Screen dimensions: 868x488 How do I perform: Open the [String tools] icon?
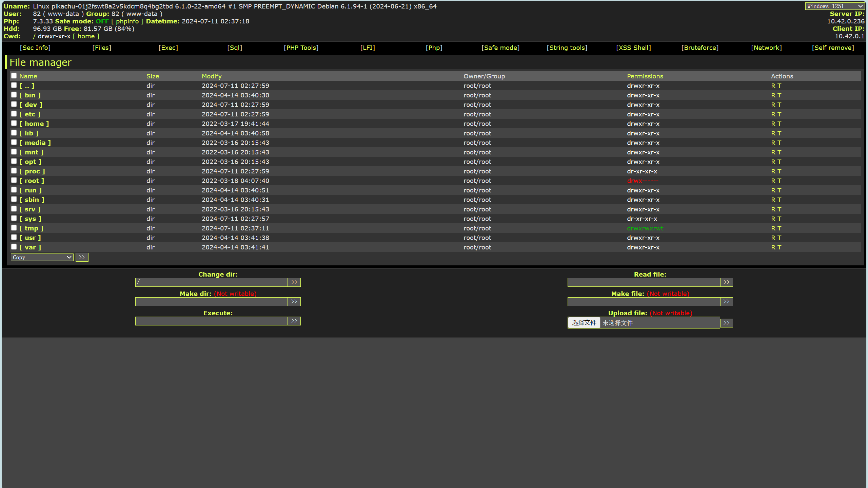[566, 47]
